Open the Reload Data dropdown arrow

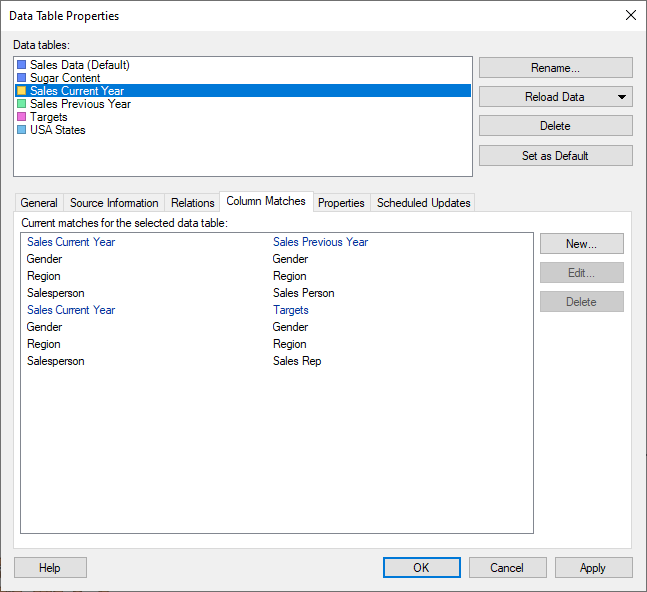pyautogui.click(x=622, y=97)
